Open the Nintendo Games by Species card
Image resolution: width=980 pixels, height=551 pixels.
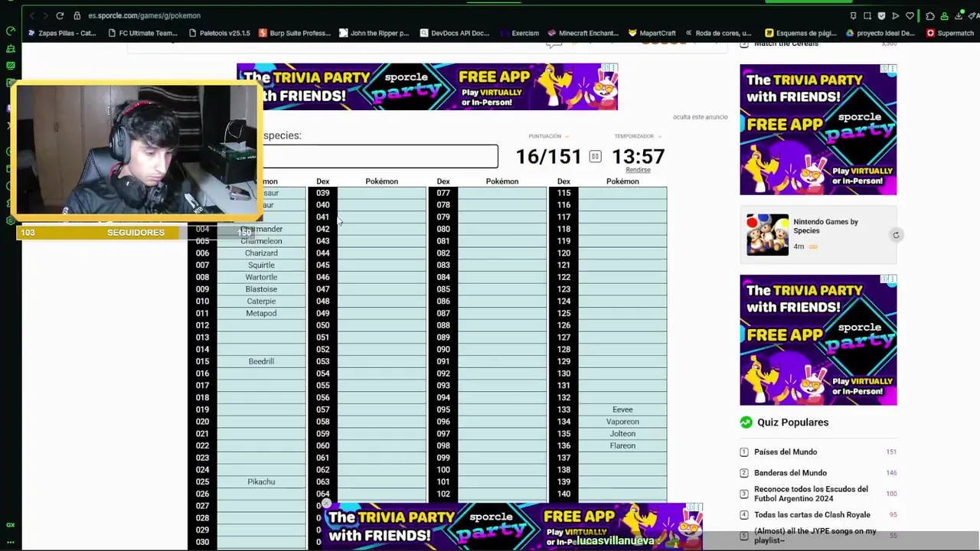pos(818,234)
